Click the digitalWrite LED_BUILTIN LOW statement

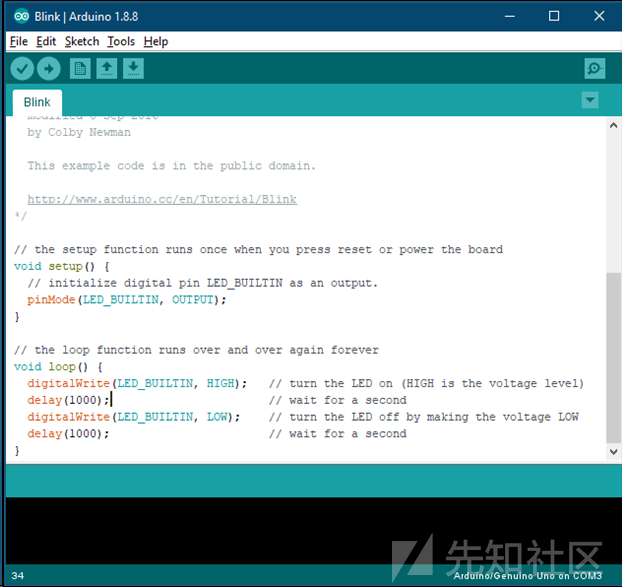tap(134, 417)
